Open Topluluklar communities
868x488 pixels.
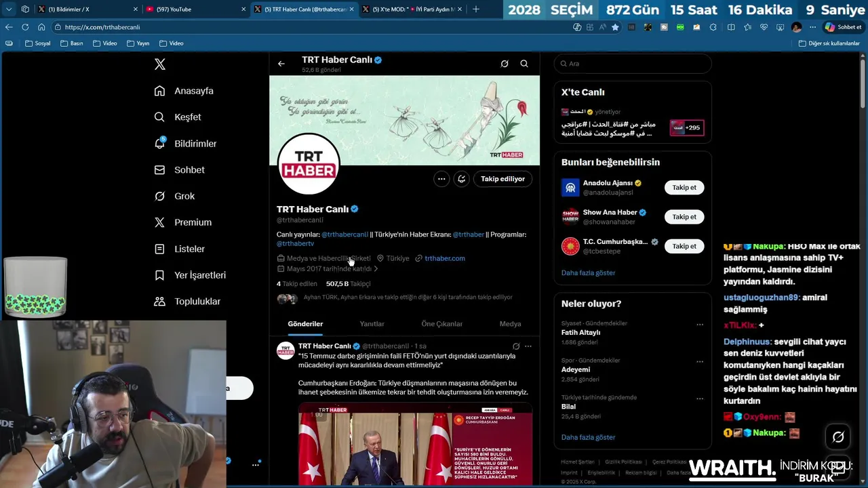click(187, 302)
